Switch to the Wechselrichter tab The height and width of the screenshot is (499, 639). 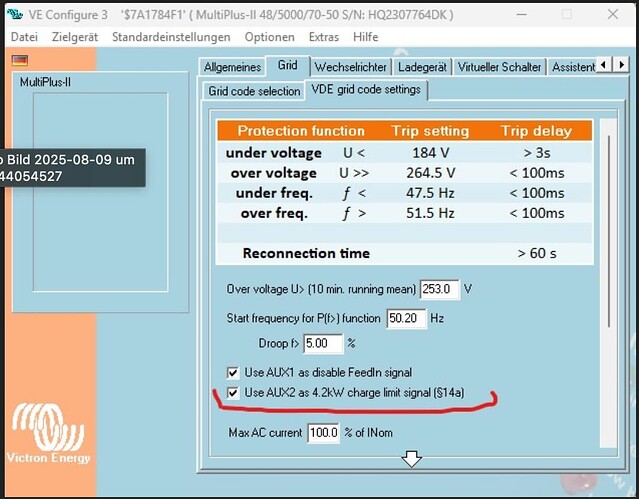pyautogui.click(x=349, y=67)
